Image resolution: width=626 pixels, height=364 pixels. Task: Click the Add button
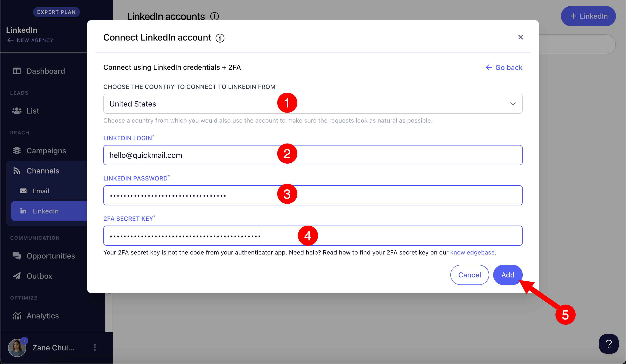508,275
